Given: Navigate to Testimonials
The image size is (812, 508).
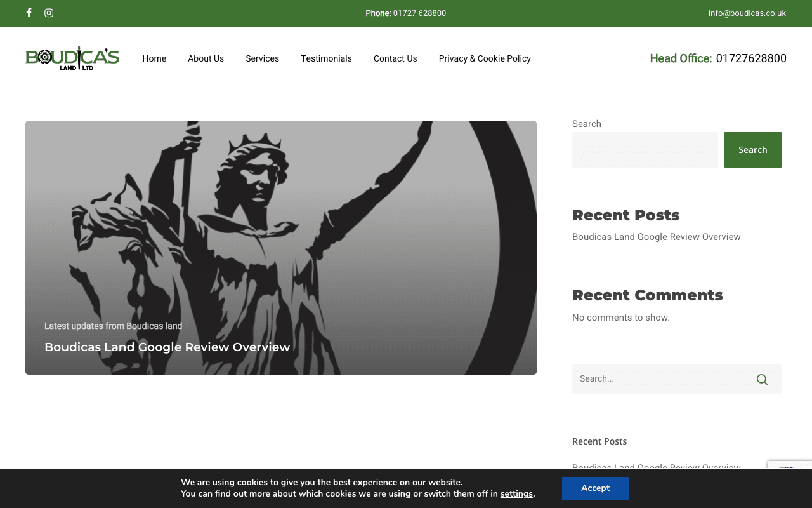Looking at the screenshot, I should 326,58.
